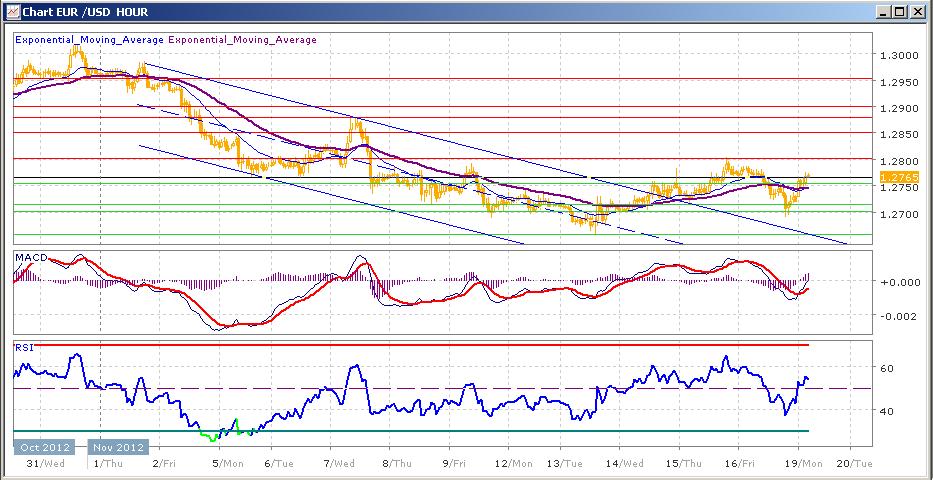Select the Oct 2012 month marker

point(44,447)
